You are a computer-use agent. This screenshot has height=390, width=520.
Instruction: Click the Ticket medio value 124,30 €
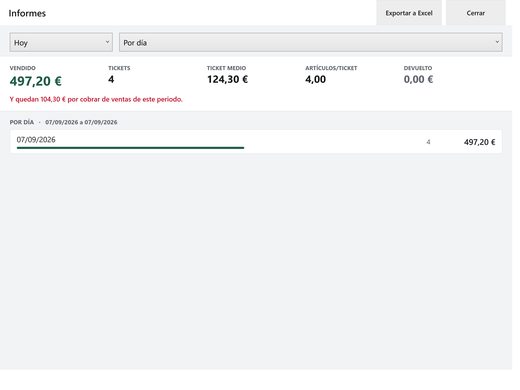[x=227, y=79]
